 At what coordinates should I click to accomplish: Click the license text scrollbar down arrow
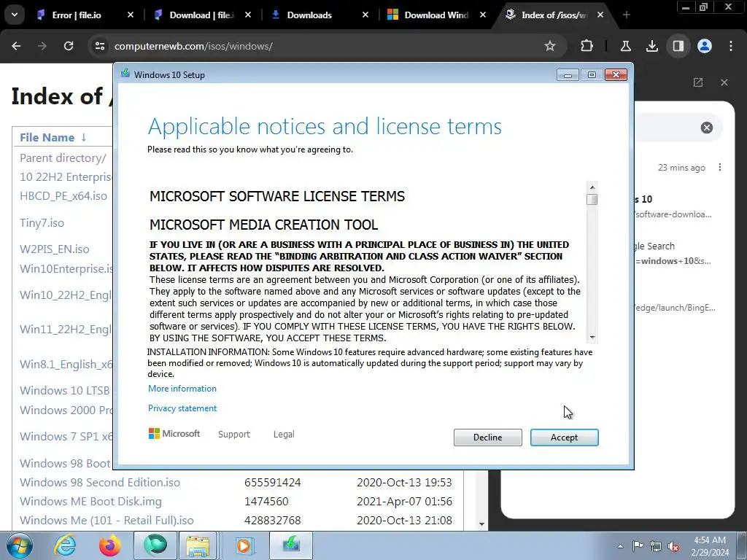point(592,337)
